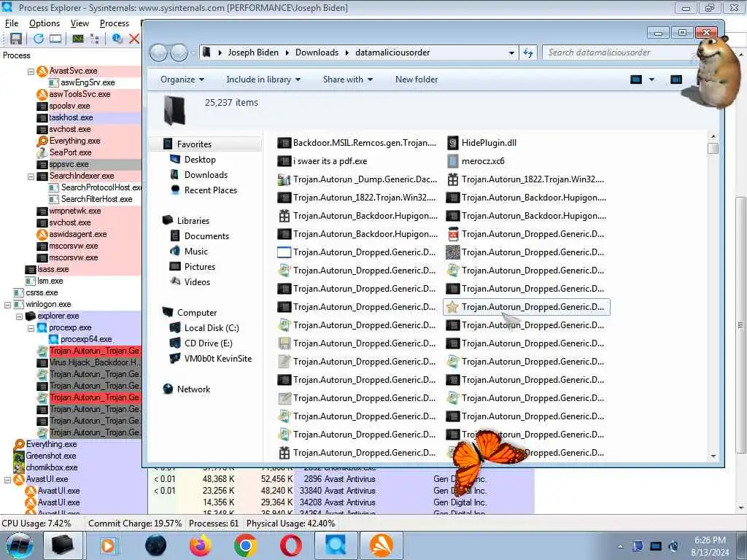Open the View menu in Process Explorer
Screen dimensions: 747x560
click(80, 23)
